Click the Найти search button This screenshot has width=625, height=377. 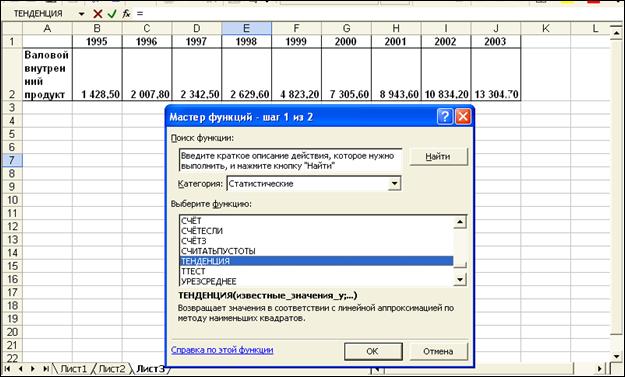click(x=438, y=157)
